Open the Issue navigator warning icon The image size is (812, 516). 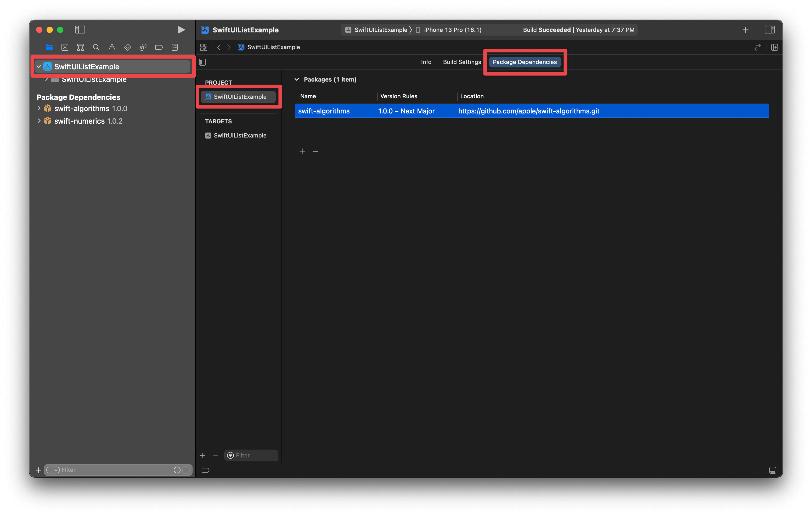[112, 47]
